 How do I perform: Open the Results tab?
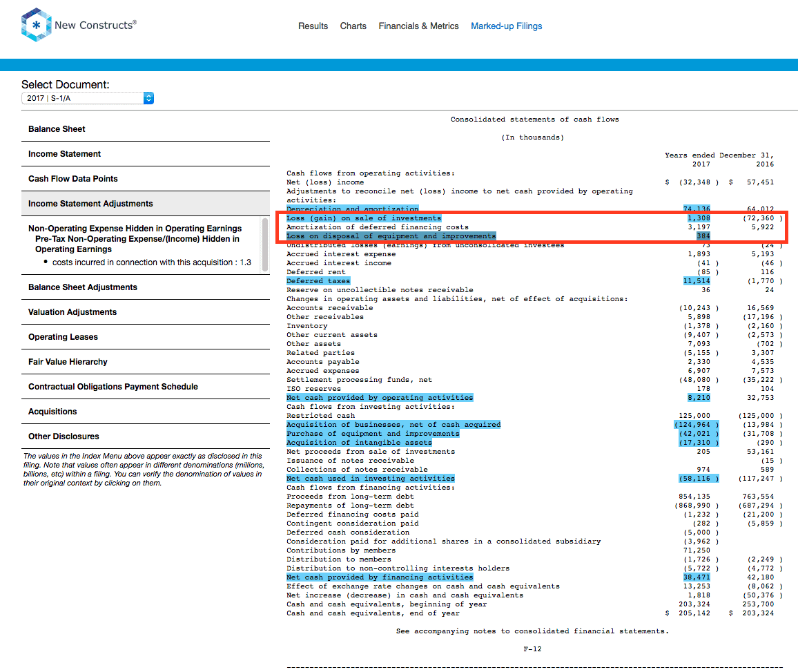pyautogui.click(x=313, y=26)
